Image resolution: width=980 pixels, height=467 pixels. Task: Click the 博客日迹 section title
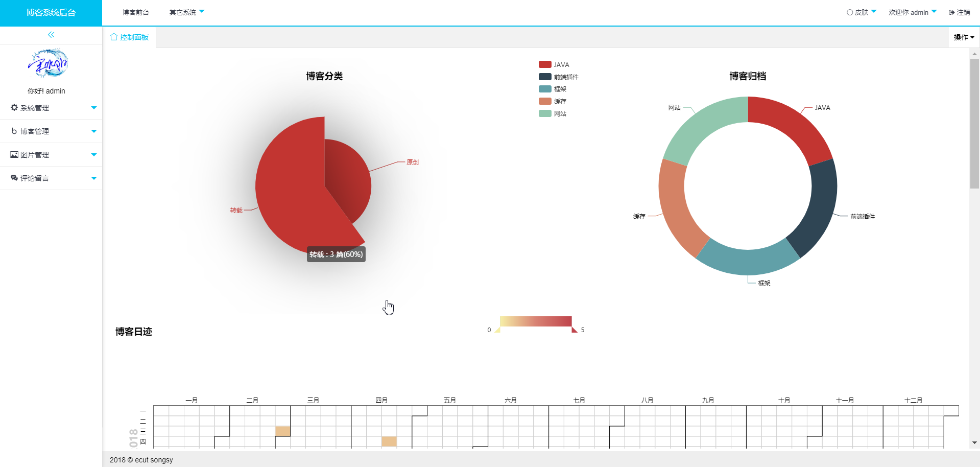(134, 332)
